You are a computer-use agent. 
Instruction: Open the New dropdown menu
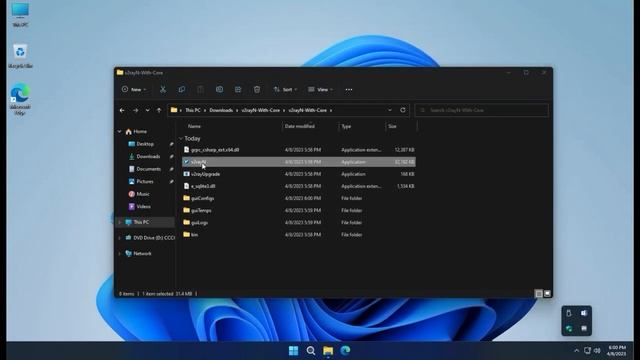coord(133,89)
